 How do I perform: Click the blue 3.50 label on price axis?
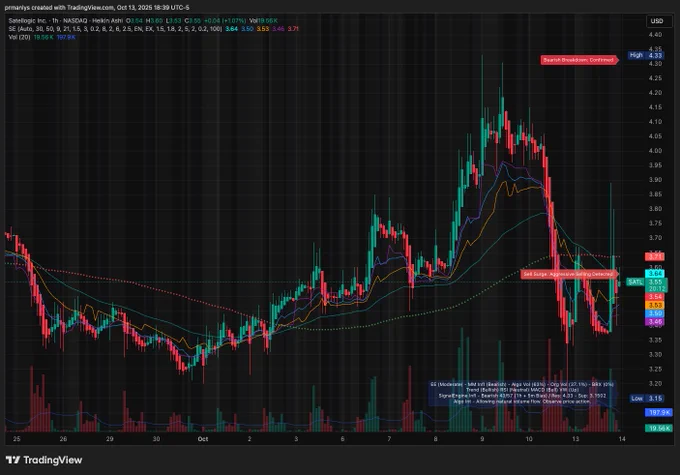(x=655, y=313)
